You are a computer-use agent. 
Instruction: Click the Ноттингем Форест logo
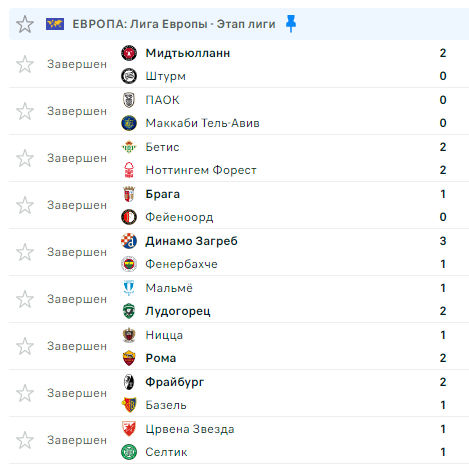point(129,170)
